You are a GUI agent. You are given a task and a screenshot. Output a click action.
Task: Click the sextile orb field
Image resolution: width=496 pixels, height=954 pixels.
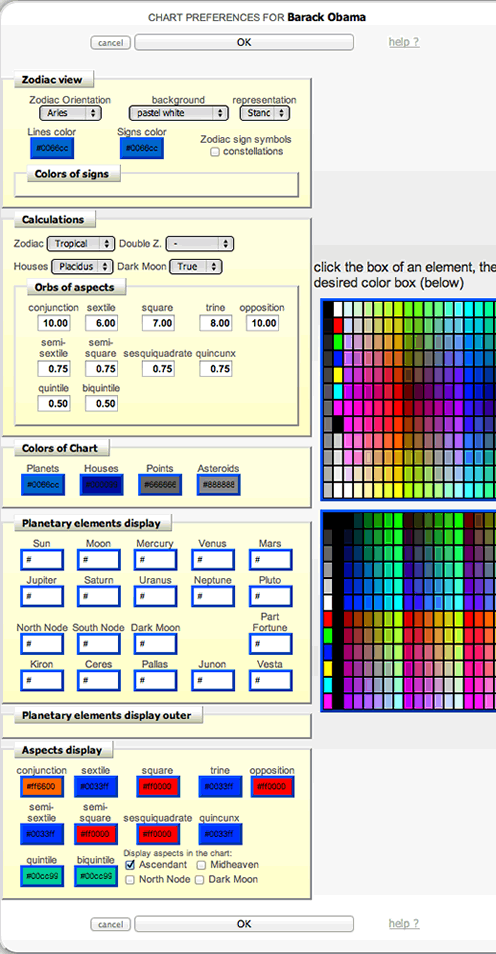pyautogui.click(x=102, y=322)
